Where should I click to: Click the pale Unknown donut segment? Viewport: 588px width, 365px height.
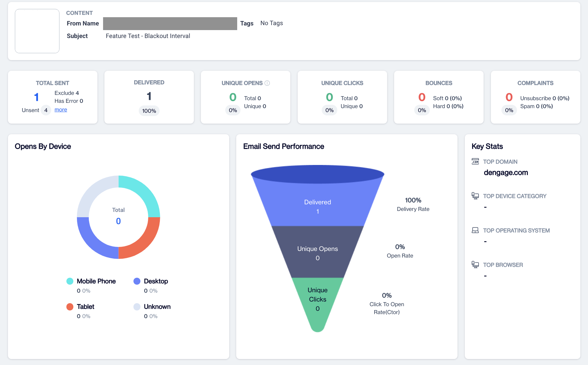pyautogui.click(x=94, y=192)
